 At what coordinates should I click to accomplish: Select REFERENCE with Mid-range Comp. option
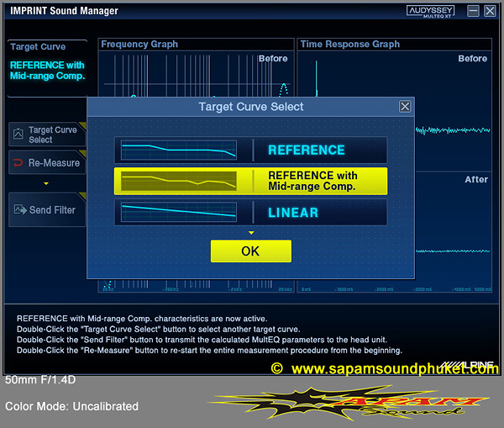(250, 181)
